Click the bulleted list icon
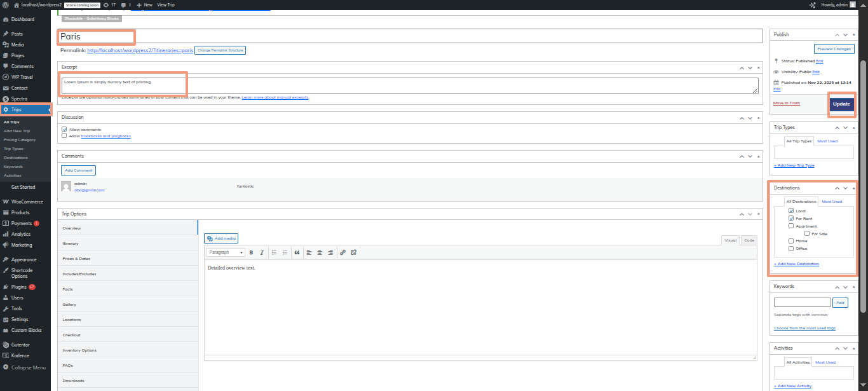The width and height of the screenshot is (868, 391). point(274,252)
